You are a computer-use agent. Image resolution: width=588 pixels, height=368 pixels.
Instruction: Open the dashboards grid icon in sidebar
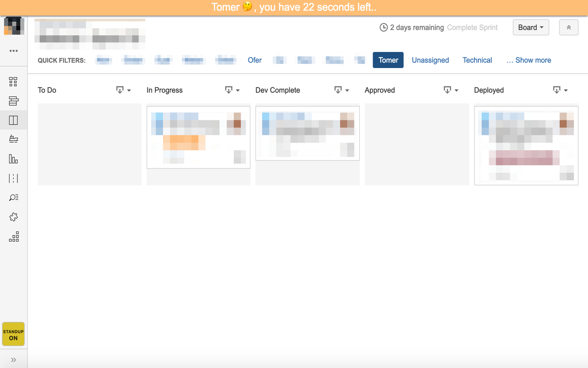[13, 82]
